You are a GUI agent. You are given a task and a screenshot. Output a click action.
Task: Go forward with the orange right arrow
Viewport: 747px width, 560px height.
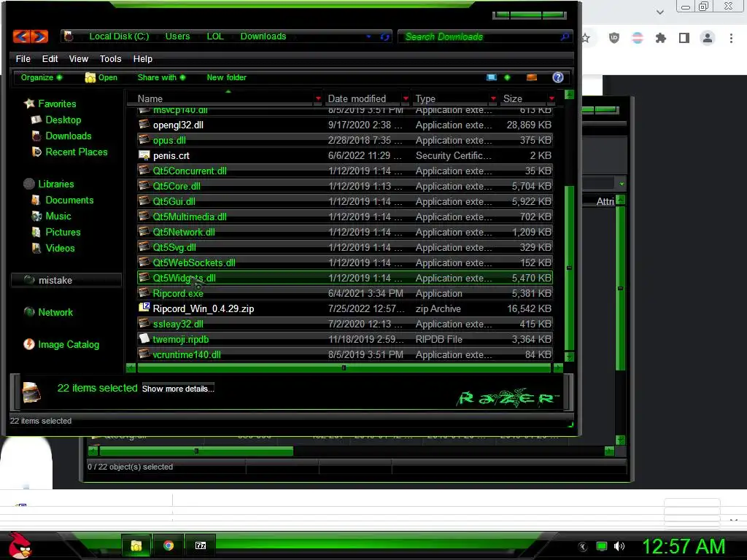(x=39, y=36)
